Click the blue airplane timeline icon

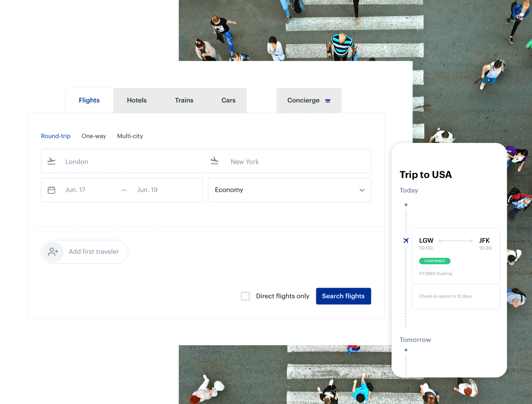pyautogui.click(x=406, y=241)
